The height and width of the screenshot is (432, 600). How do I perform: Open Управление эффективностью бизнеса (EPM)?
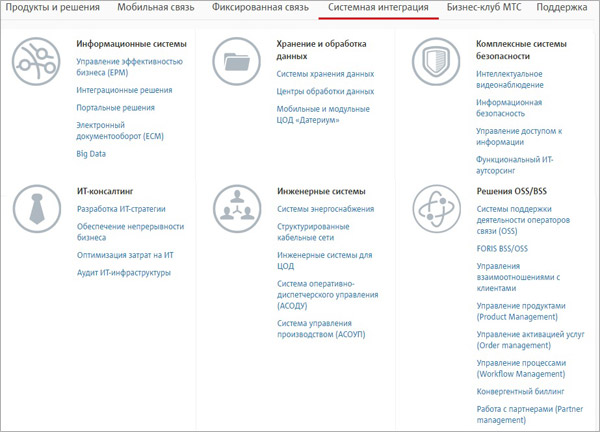pos(129,67)
